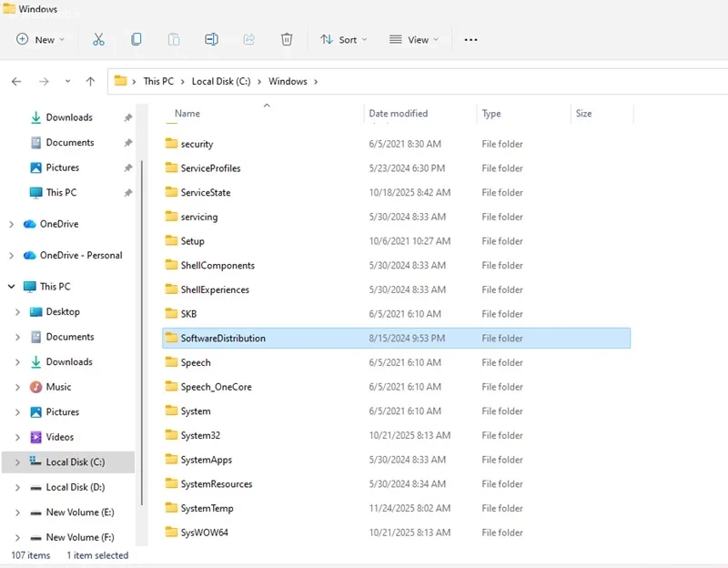Open the New dropdown menu
This screenshot has width=728, height=568.
pos(40,39)
